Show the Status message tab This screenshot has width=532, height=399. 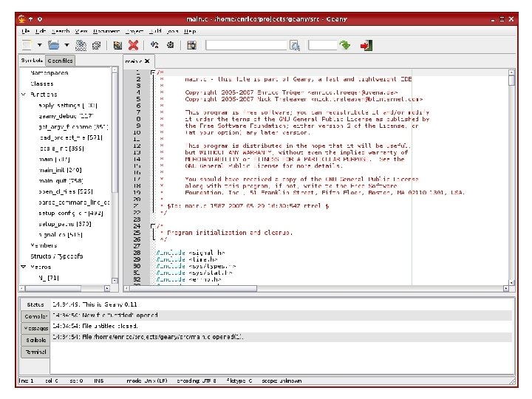point(35,304)
